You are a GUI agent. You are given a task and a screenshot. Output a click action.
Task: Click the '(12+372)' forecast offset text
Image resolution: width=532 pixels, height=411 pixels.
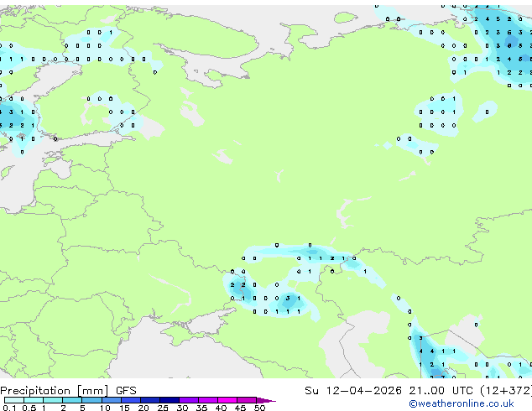(506, 391)
